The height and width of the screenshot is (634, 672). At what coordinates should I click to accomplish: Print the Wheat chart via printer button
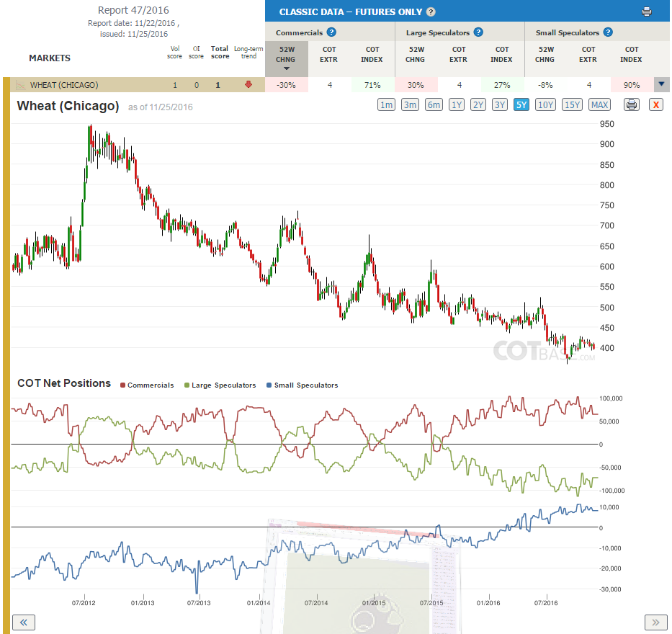pos(631,104)
